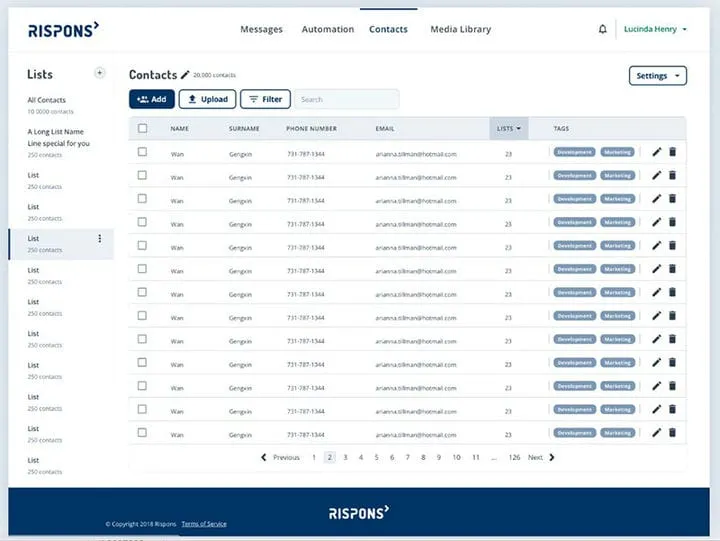Screen dimensions: 720x541
Task: Check the first contact row checkbox
Action: pos(142,152)
